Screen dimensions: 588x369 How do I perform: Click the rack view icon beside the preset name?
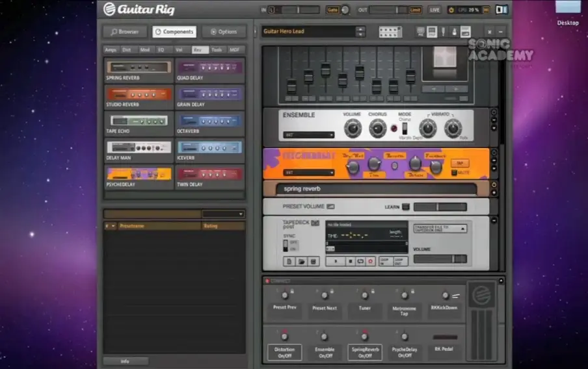390,32
